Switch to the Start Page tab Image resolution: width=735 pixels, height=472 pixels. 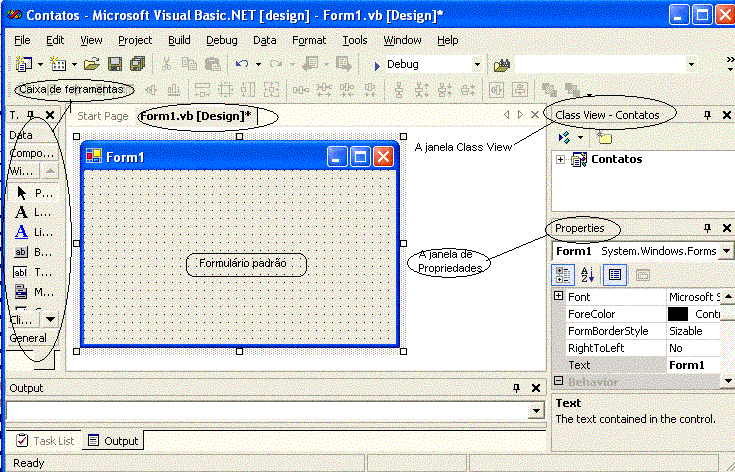click(x=103, y=116)
